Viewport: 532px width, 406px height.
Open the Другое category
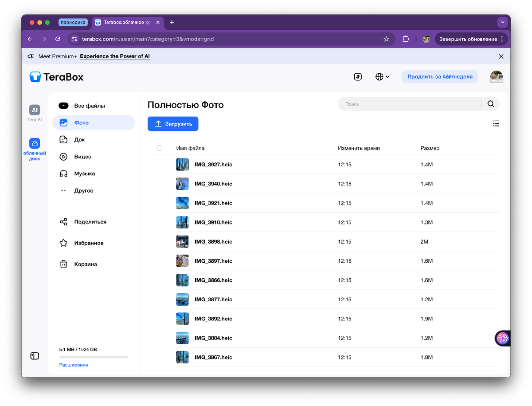click(x=94, y=190)
